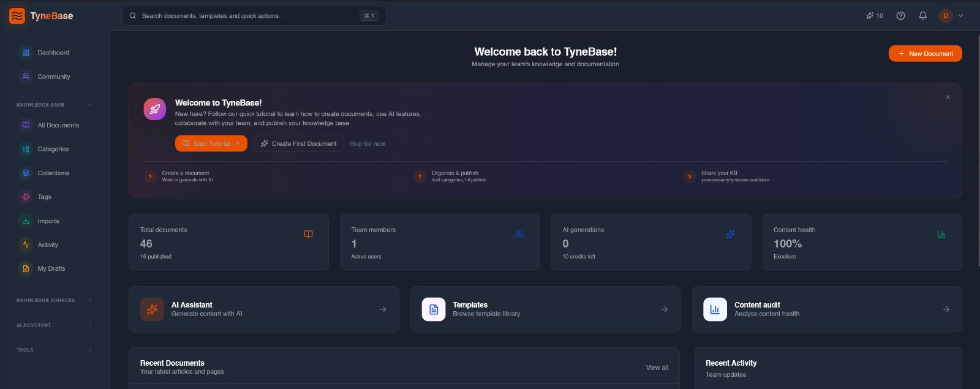Click the page vertical scrollbar

click(978, 150)
